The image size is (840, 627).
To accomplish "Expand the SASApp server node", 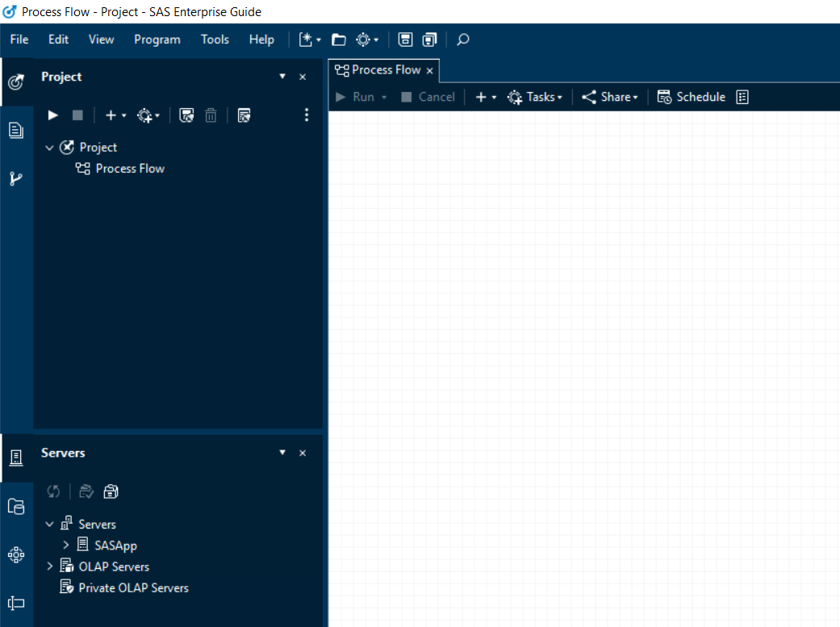I will click(x=65, y=545).
